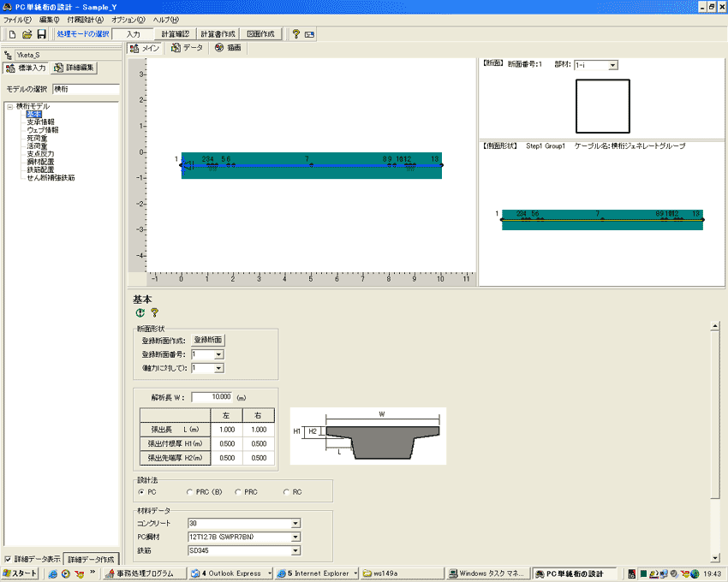Select ウェブ情報 in the model tree
The width and height of the screenshot is (728, 582).
coord(43,130)
